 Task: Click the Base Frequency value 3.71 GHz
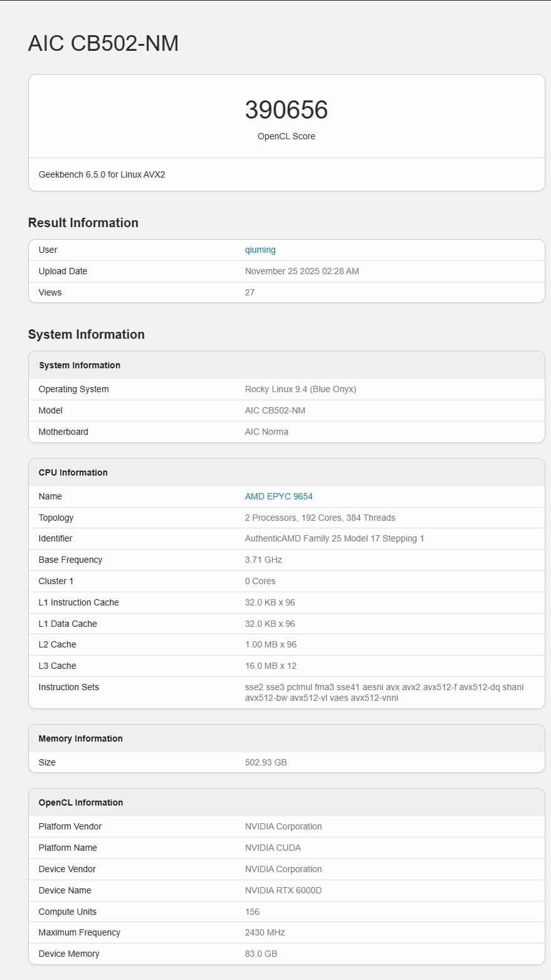coord(263,560)
